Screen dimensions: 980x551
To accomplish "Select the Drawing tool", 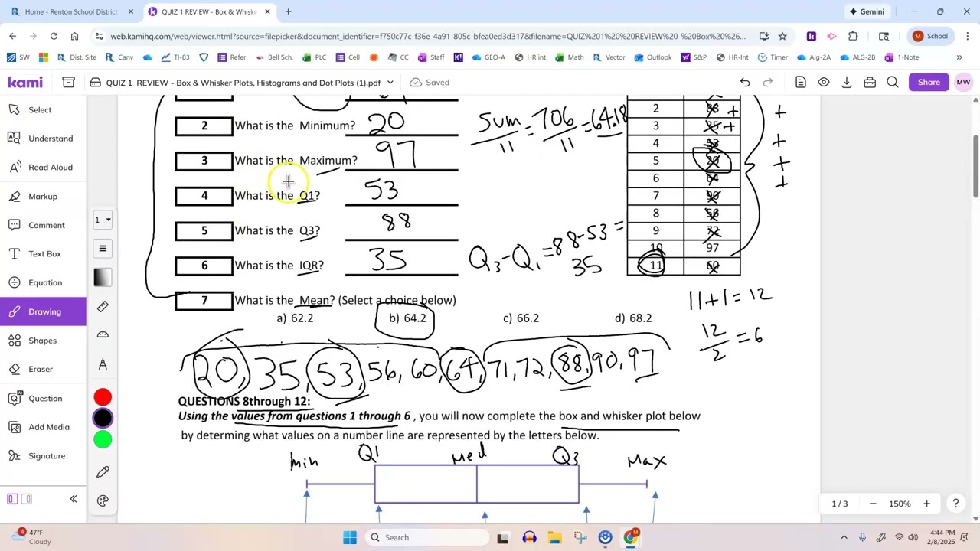I will click(x=43, y=311).
